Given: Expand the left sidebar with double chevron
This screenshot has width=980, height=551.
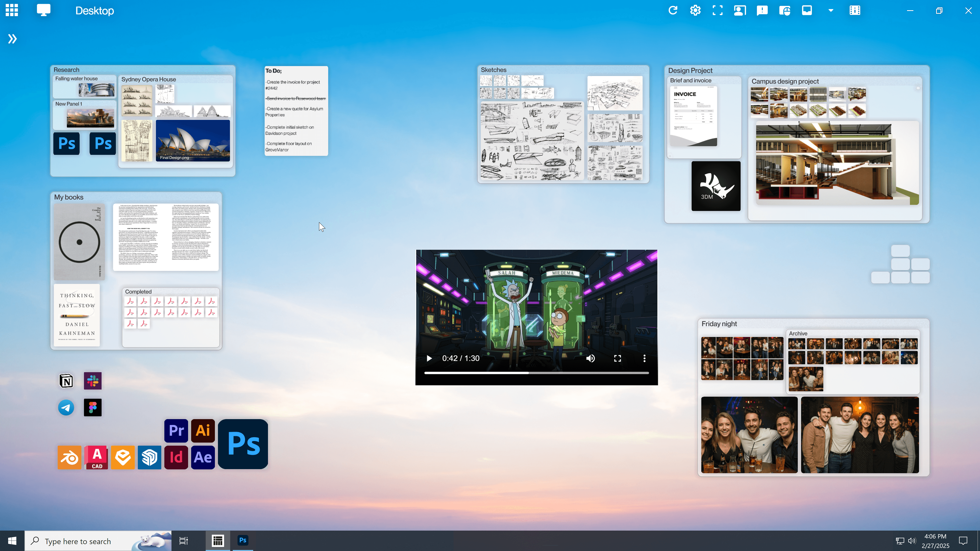Looking at the screenshot, I should (x=12, y=39).
